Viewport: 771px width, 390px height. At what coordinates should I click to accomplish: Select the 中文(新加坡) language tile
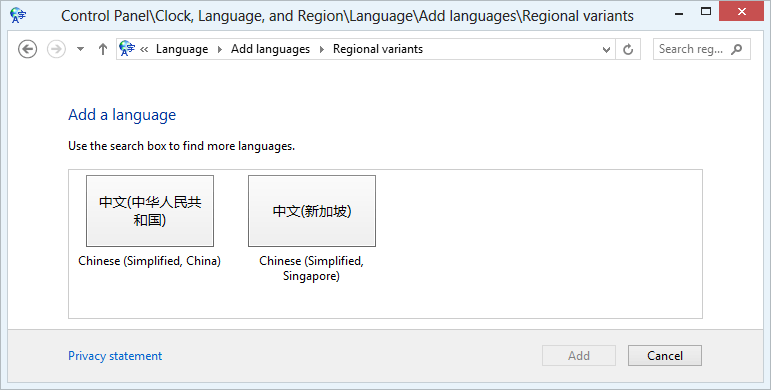[312, 211]
